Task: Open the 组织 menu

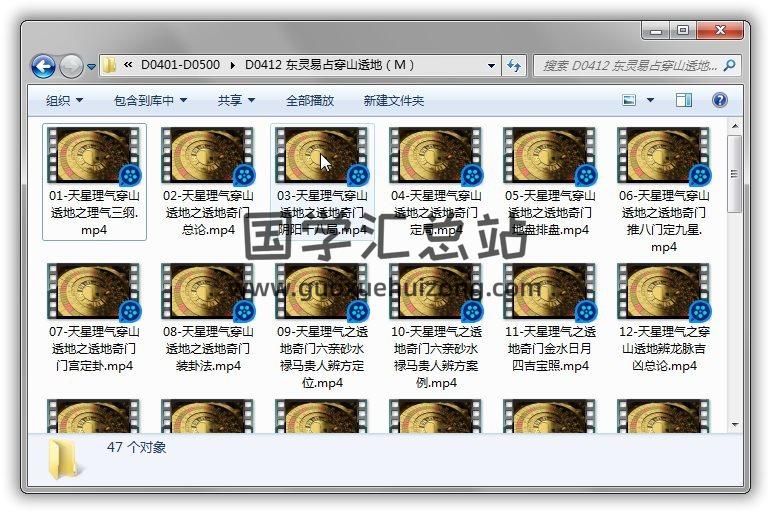Action: (64, 100)
